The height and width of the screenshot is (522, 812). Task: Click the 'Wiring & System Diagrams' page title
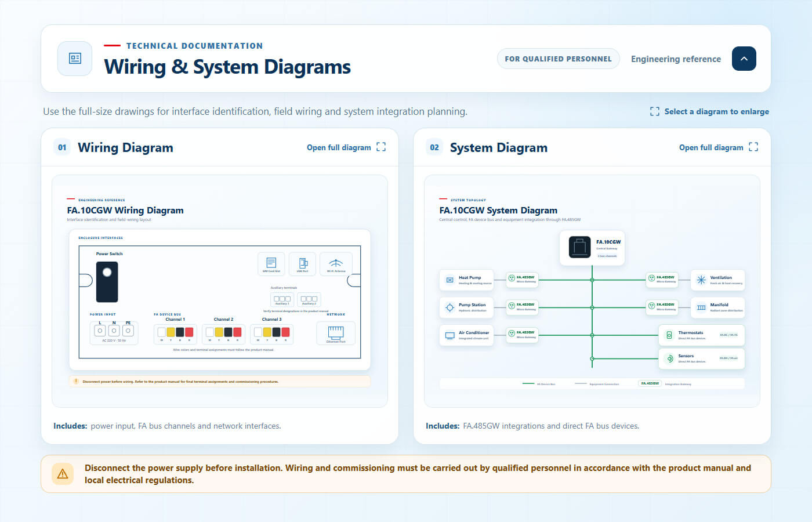[227, 67]
